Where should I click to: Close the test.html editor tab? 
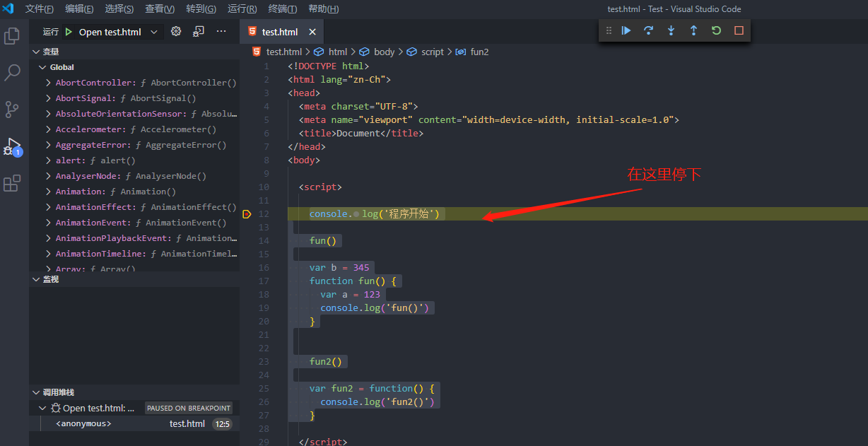[x=312, y=32]
